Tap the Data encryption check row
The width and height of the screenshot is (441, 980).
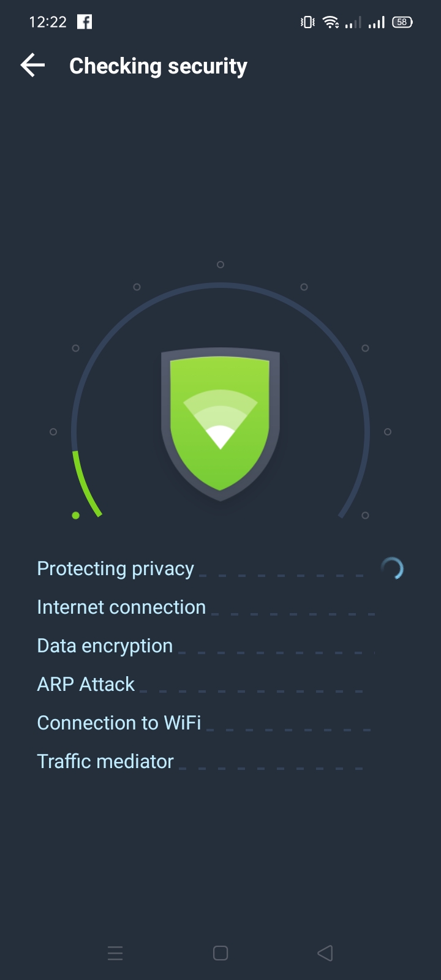coord(105,646)
